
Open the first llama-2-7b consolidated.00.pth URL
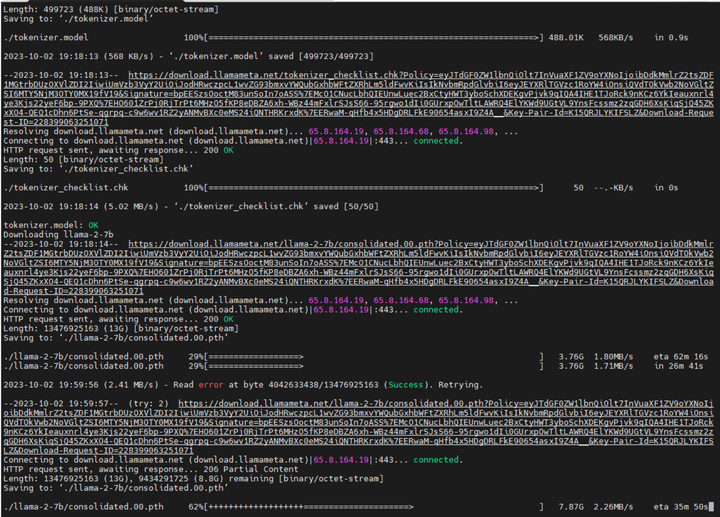click(x=358, y=267)
